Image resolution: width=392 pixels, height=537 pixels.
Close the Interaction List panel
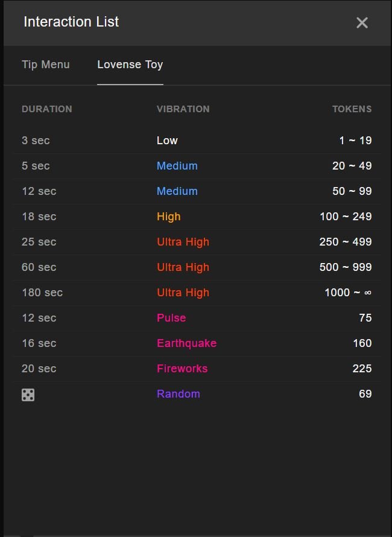362,23
